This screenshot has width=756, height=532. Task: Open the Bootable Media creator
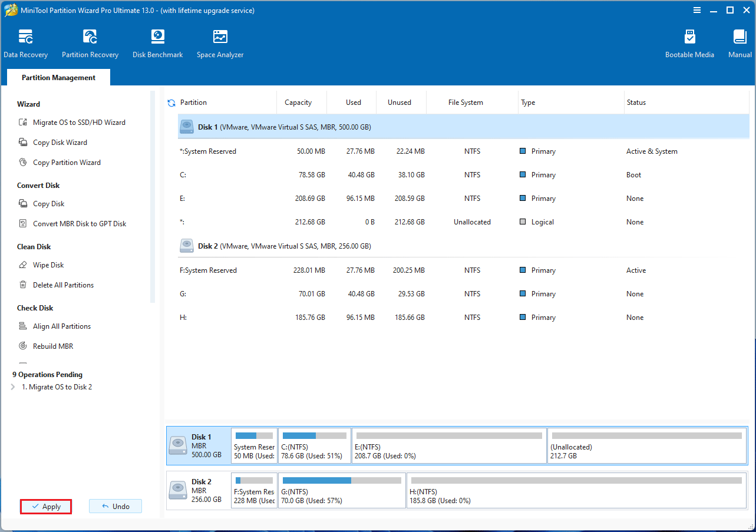coord(689,42)
